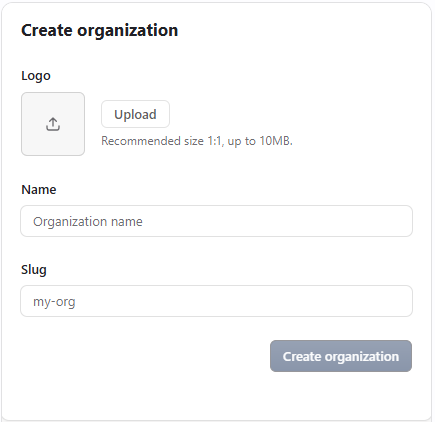
Task: Place cursor in the Slug text box
Action: coord(217,301)
